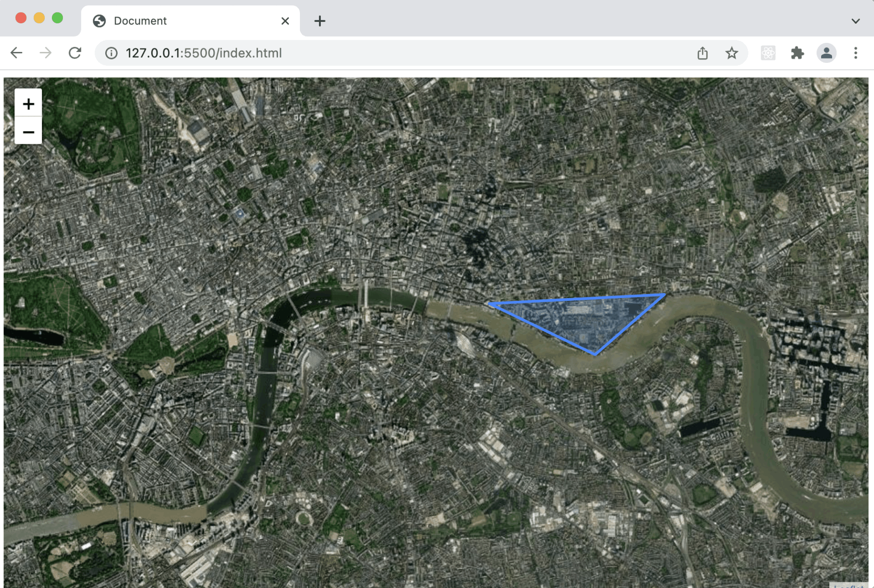The image size is (874, 588).
Task: Open the React DevTools extension
Action: click(x=768, y=53)
